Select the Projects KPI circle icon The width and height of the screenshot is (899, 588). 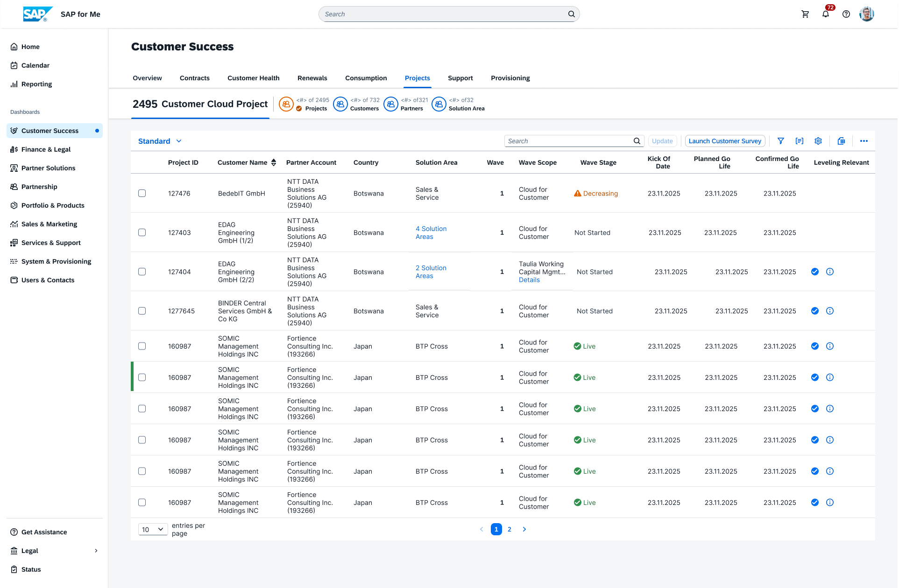[x=286, y=104]
